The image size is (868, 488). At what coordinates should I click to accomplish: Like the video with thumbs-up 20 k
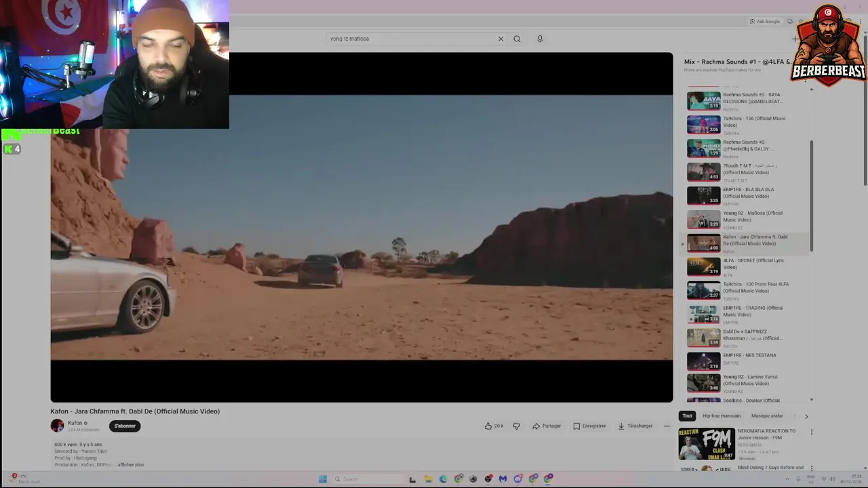[x=494, y=426]
